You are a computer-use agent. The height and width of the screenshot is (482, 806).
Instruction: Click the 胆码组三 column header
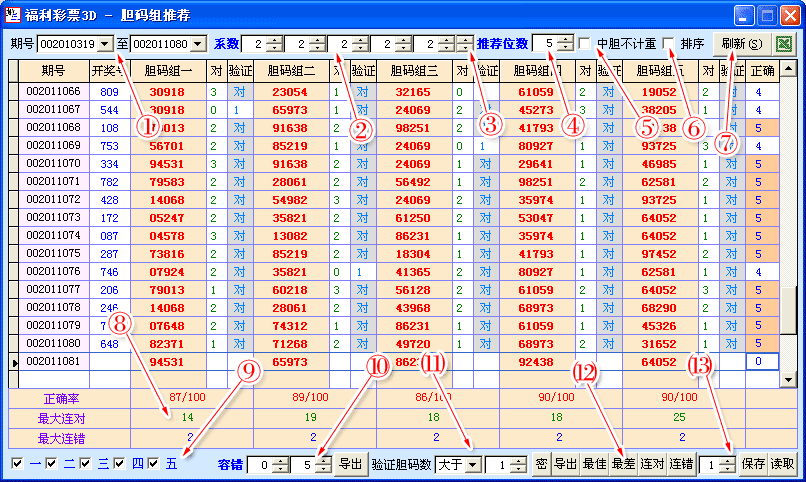[414, 70]
